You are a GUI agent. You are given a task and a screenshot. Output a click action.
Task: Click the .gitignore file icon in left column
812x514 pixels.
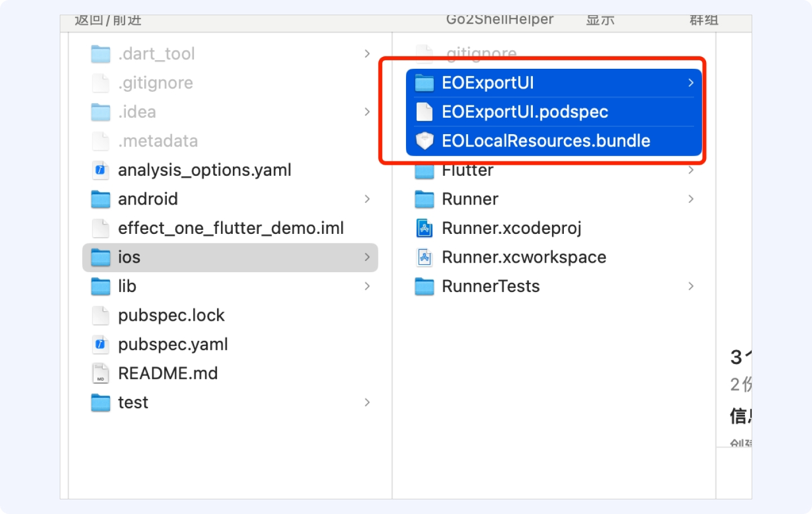point(101,83)
